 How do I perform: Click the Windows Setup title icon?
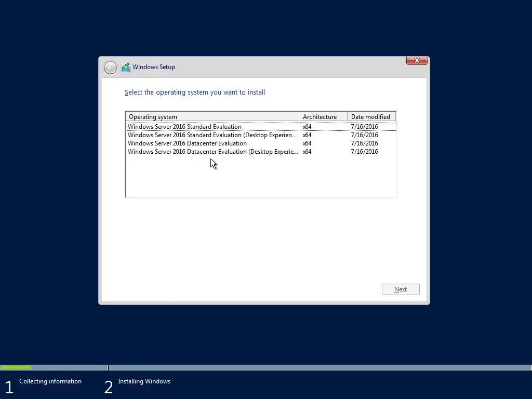[x=126, y=68]
